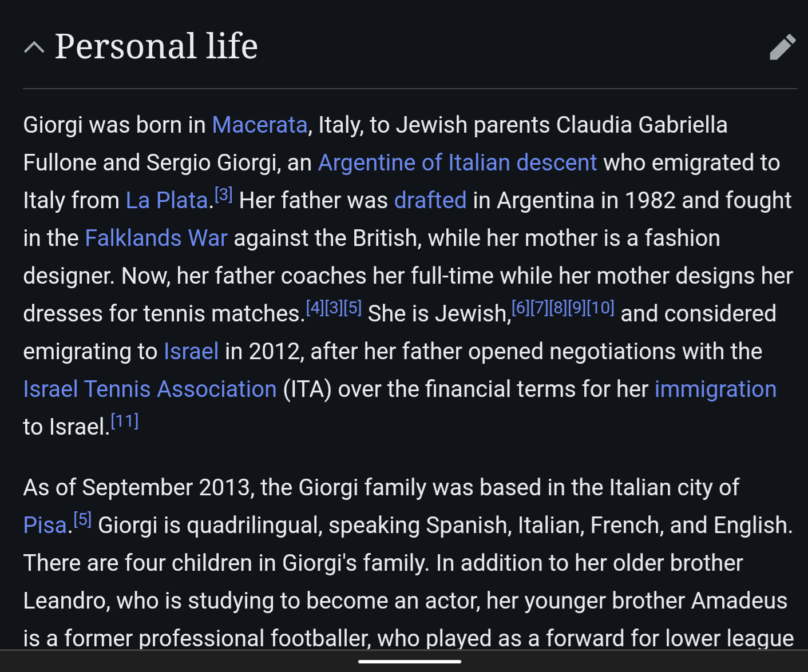Viewport: 808px width, 672px height.
Task: Collapse the Personal life section chevron
Action: [x=34, y=47]
